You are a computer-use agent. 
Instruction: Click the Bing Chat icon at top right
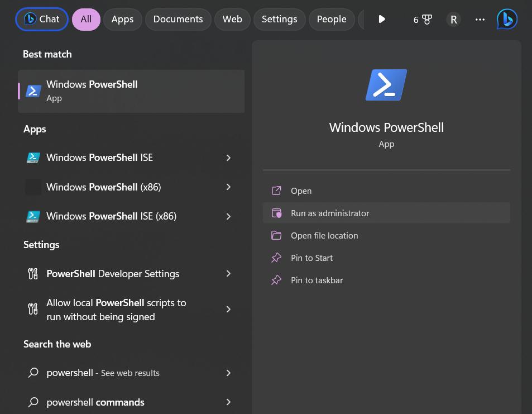pyautogui.click(x=507, y=20)
